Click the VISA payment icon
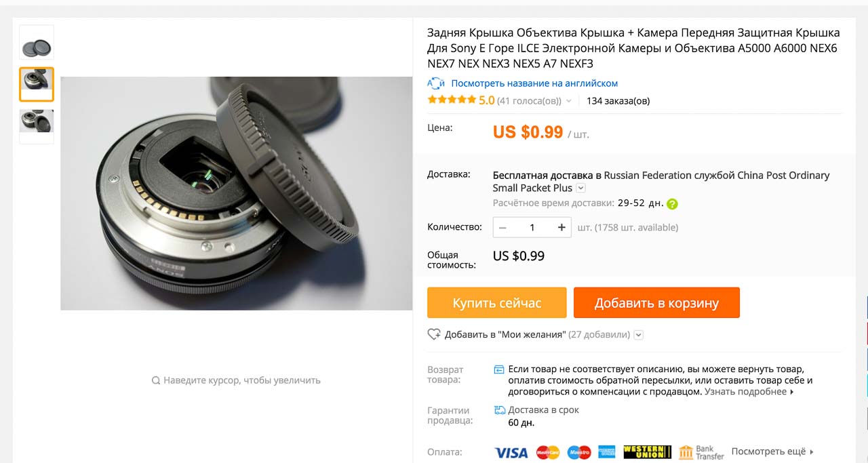Viewport: 868px width, 463px height. pos(511,452)
